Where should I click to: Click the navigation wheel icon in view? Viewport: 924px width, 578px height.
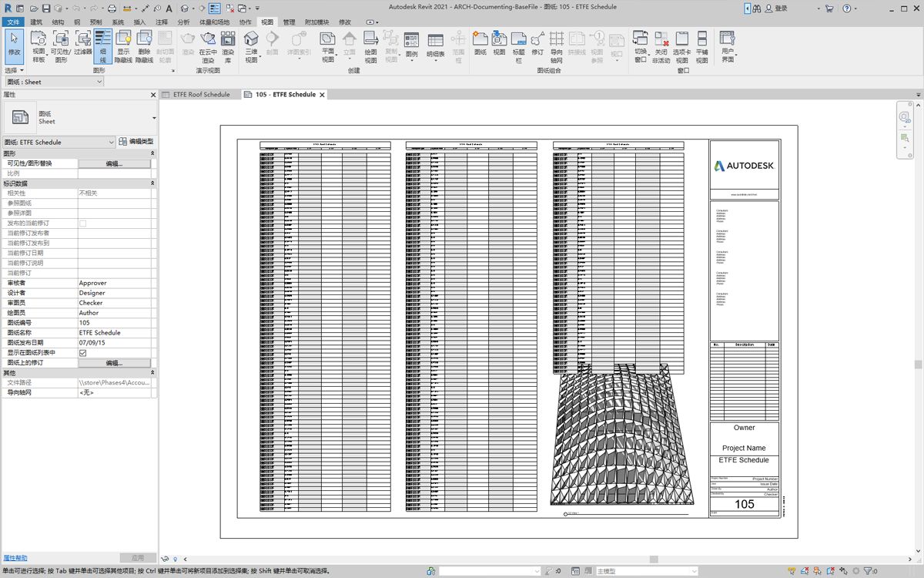(905, 116)
